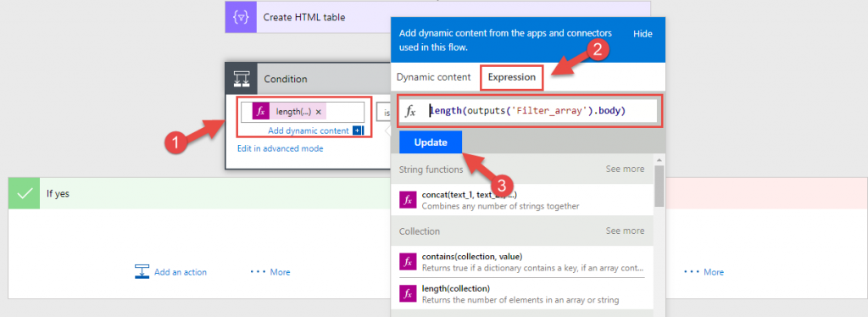Select the contains function icon
This screenshot has width=868, height=317.
point(408,262)
